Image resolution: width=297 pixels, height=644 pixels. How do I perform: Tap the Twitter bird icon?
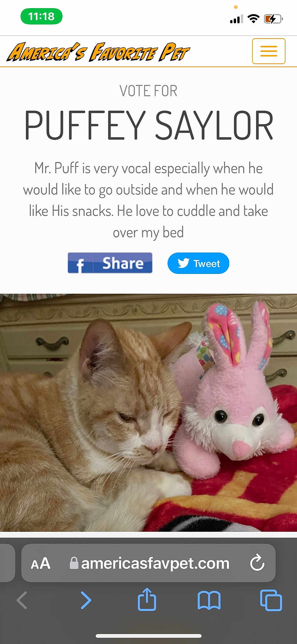click(x=183, y=263)
